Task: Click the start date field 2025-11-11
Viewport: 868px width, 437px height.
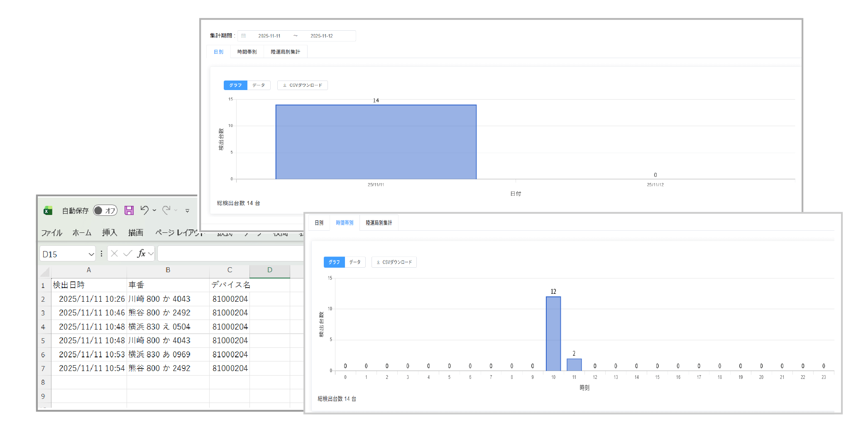Action: click(269, 36)
